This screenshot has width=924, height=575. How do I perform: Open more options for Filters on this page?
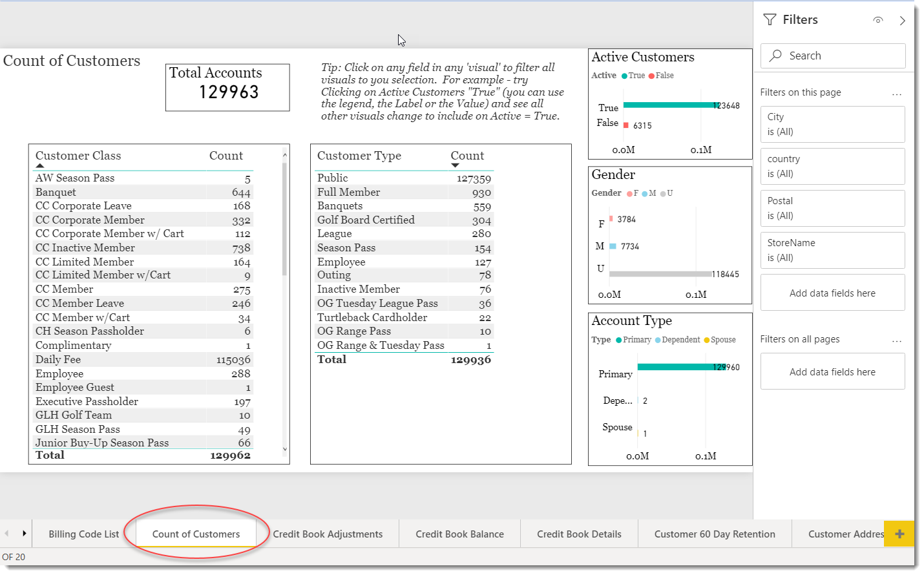point(896,94)
